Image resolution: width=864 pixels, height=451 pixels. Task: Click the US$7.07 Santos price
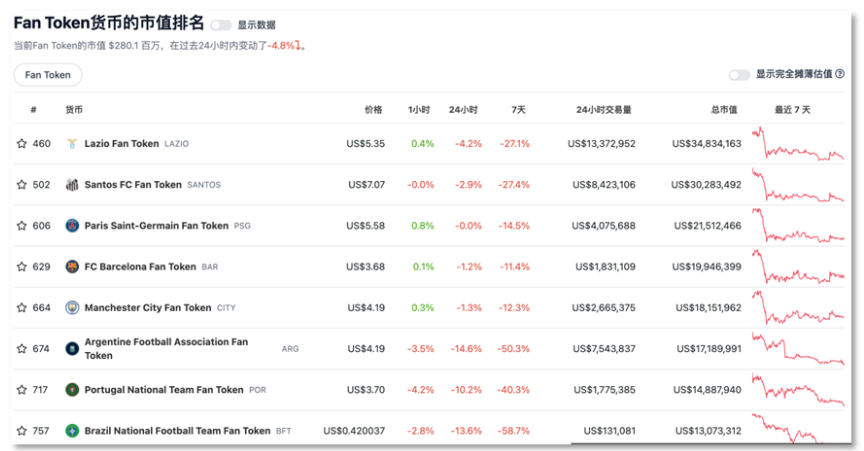366,185
